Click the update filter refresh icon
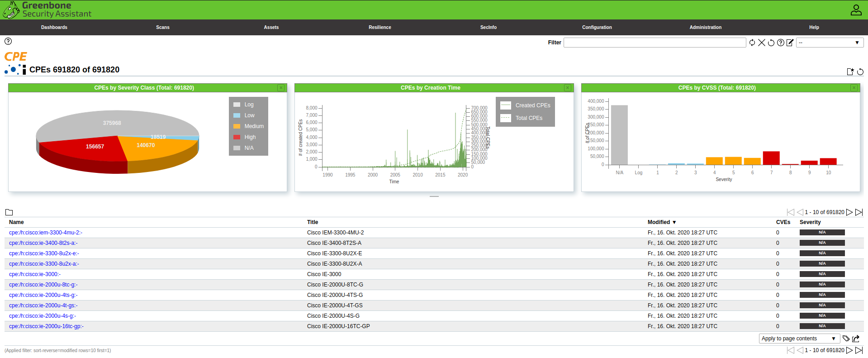 click(752, 43)
